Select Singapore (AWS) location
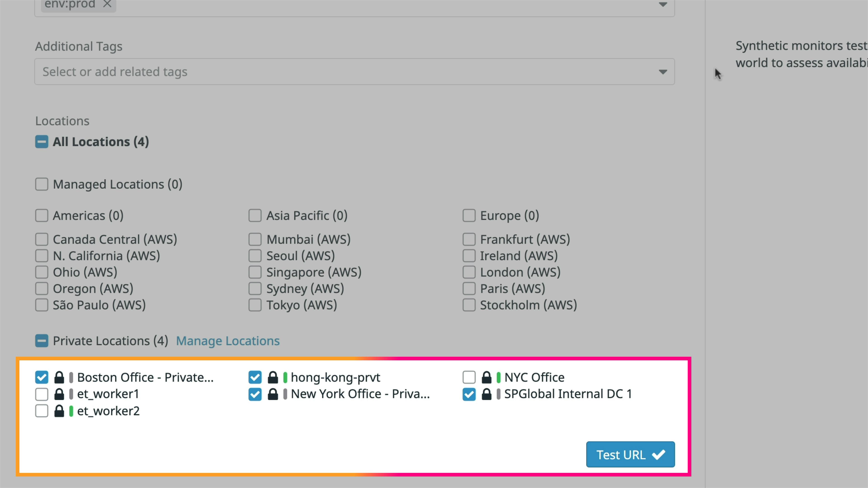This screenshot has width=868, height=488. click(255, 272)
